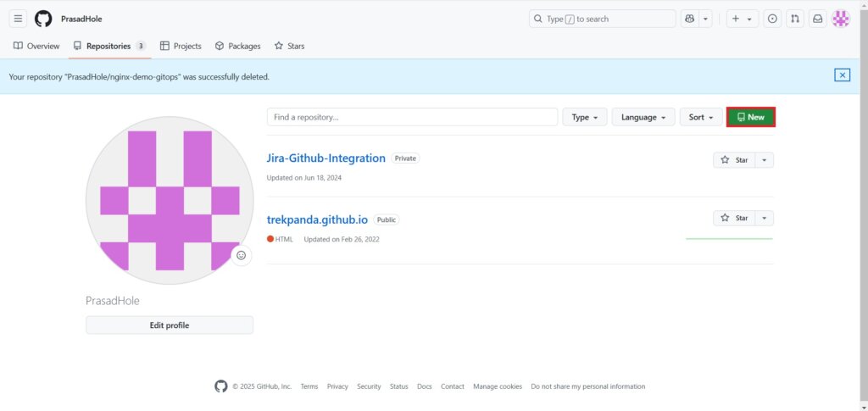Click Manage cookies in footer
The height and width of the screenshot is (411, 868).
coord(498,386)
